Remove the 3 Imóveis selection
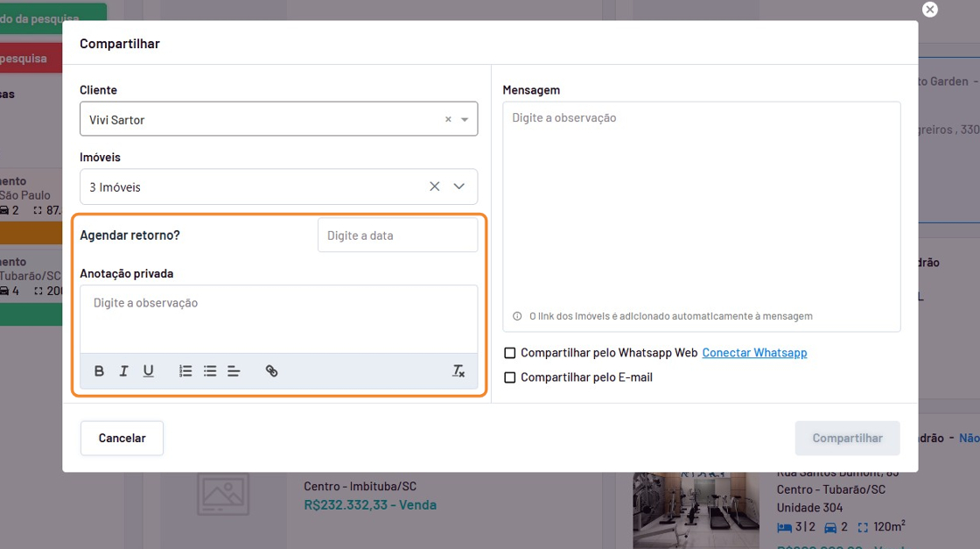The image size is (980, 549). coord(434,187)
